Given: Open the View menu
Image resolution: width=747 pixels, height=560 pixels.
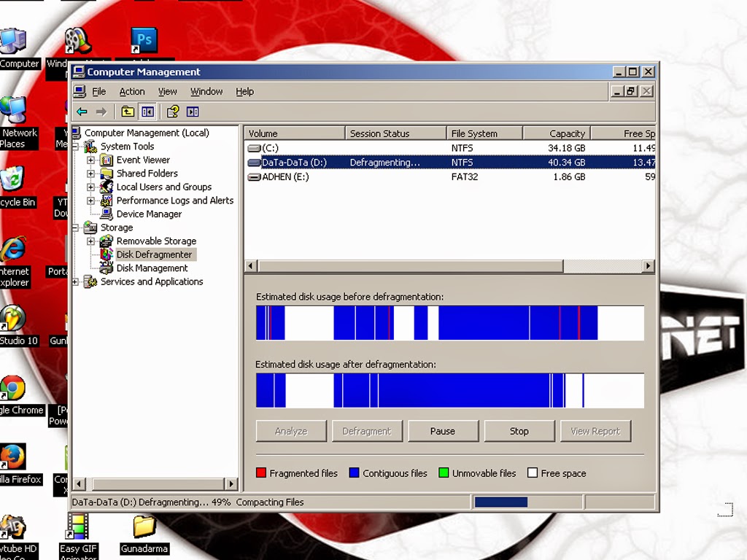Looking at the screenshot, I should (x=167, y=91).
